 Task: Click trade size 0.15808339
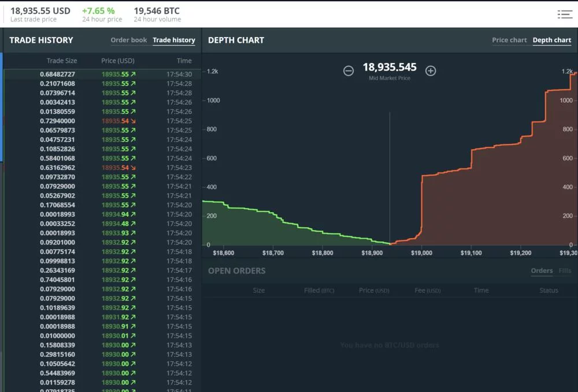tap(57, 345)
